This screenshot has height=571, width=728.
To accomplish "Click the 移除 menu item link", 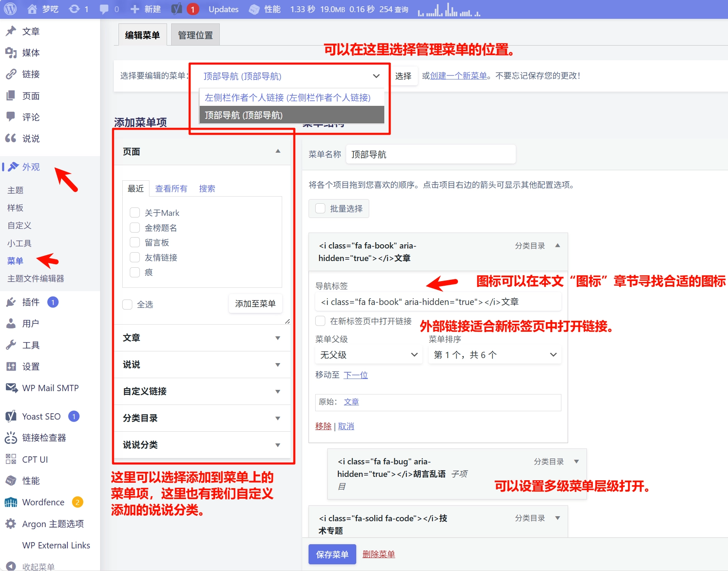I will [323, 426].
